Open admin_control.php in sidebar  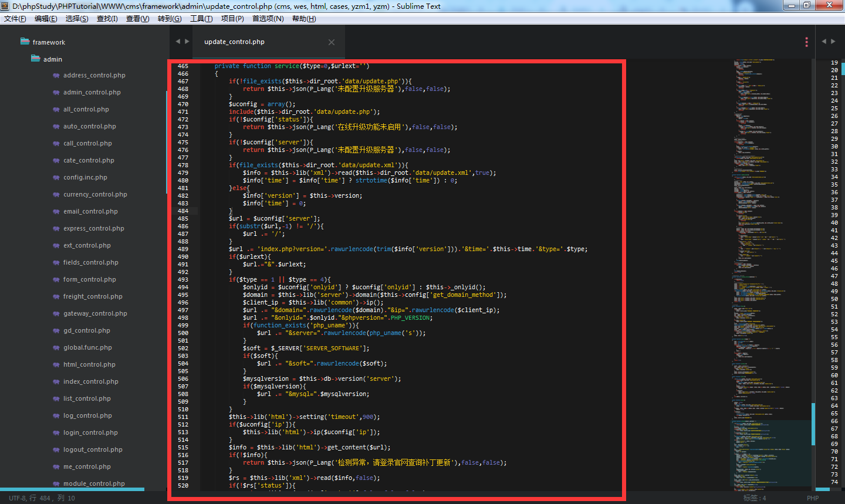[92, 92]
